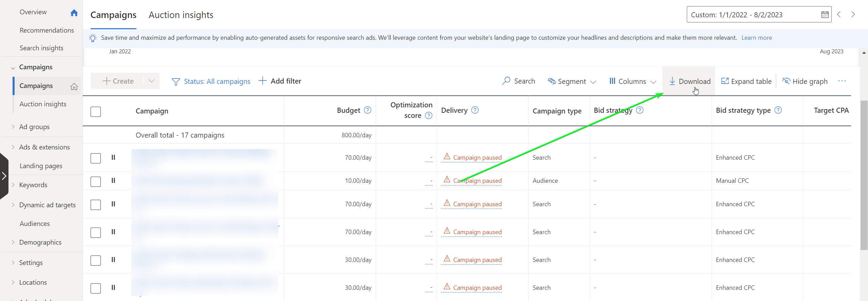
Task: Go to next date range arrow
Action: [853, 14]
